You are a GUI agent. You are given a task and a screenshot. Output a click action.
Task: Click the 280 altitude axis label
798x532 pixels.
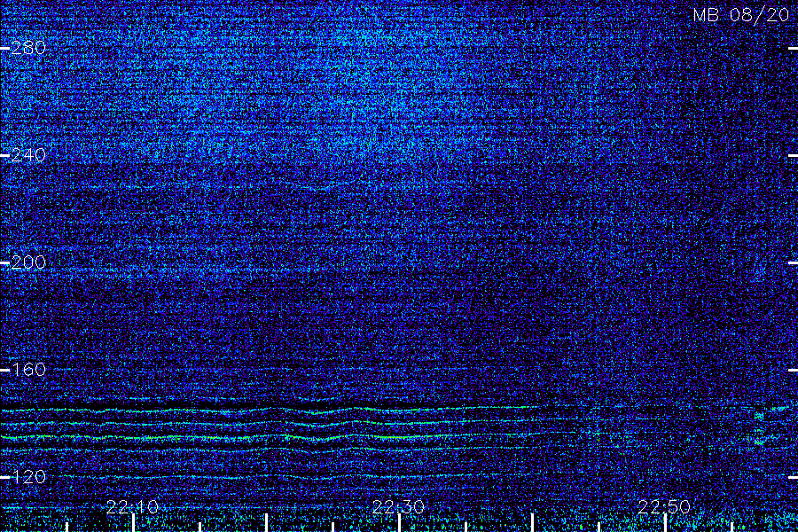[x=28, y=49]
